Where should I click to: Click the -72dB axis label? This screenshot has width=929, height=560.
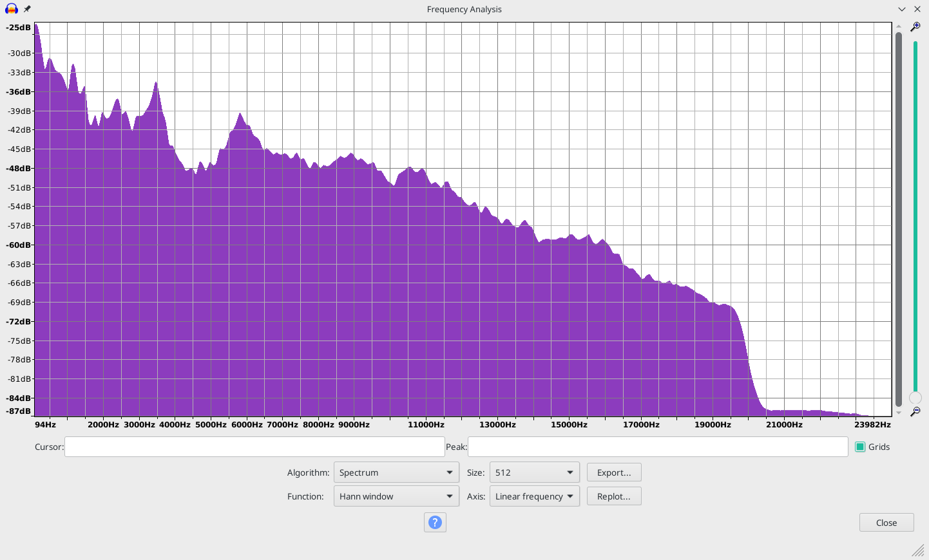point(18,321)
